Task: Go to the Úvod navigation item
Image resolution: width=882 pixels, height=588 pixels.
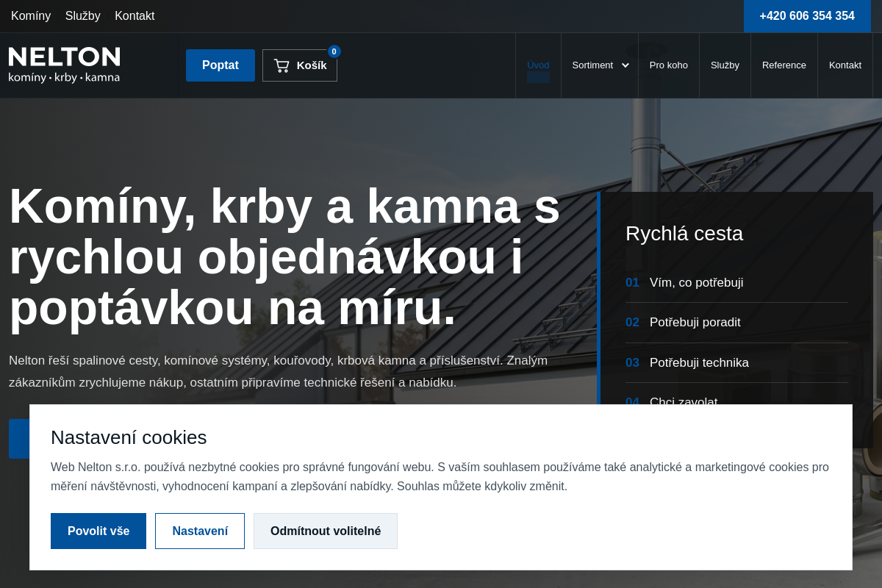Action: point(538,65)
